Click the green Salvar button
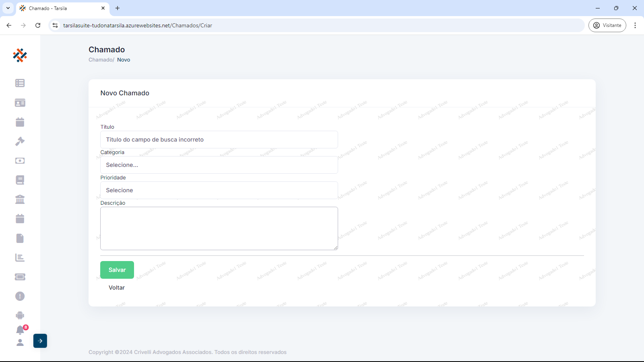Viewport: 644px width, 362px height. (117, 270)
